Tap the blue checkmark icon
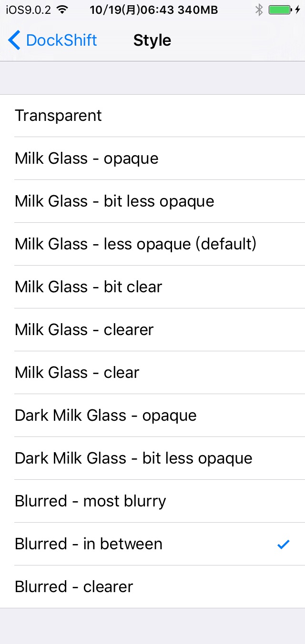The height and width of the screenshot is (644, 305). [x=284, y=544]
